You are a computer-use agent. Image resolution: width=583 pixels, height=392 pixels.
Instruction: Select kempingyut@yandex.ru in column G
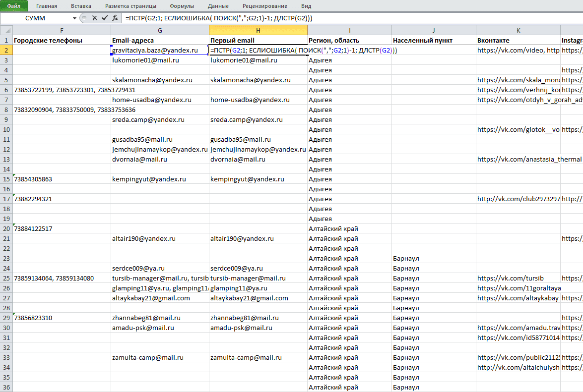pos(160,179)
